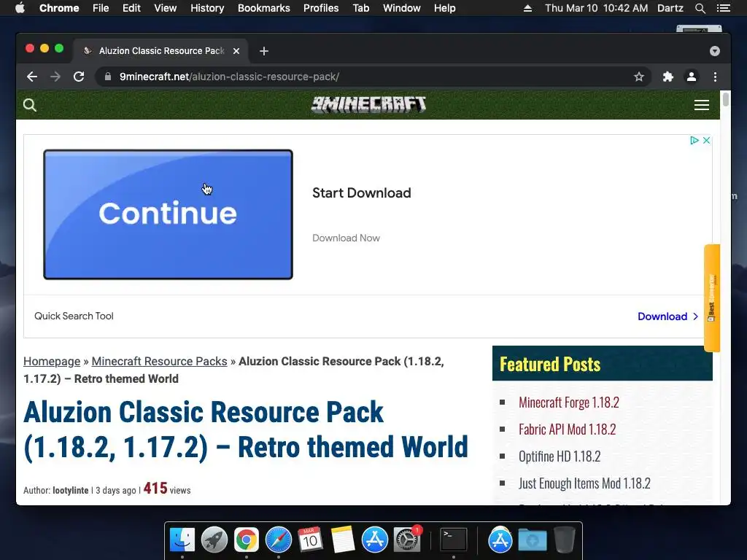Image resolution: width=747 pixels, height=560 pixels.
Task: Open a new tab with plus button
Action: pos(264,51)
